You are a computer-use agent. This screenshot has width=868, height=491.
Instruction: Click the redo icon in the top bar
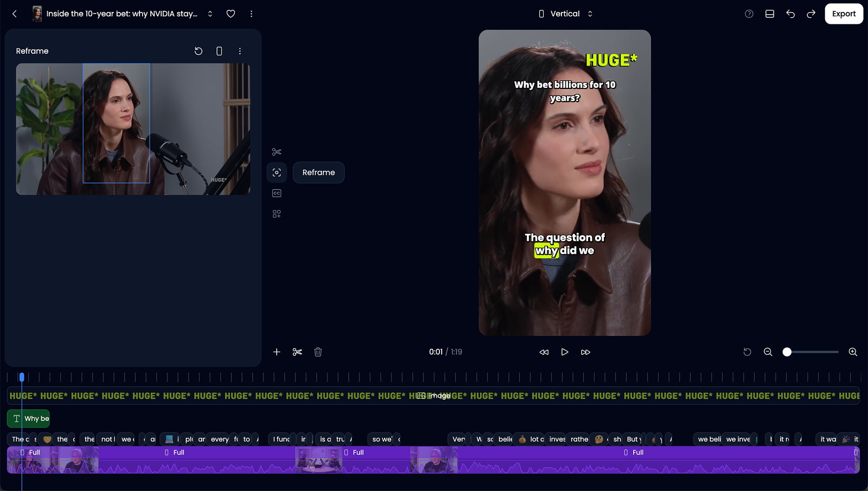(810, 14)
